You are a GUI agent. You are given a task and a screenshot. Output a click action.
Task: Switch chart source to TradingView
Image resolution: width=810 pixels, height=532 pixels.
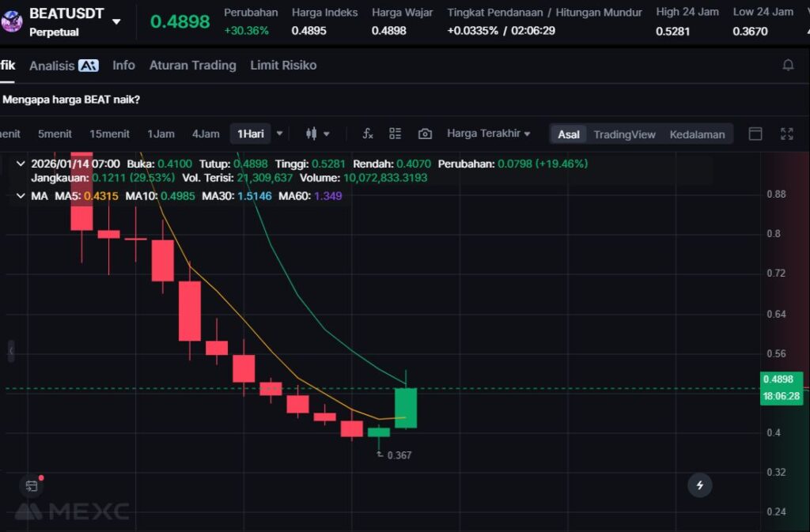pyautogui.click(x=624, y=134)
